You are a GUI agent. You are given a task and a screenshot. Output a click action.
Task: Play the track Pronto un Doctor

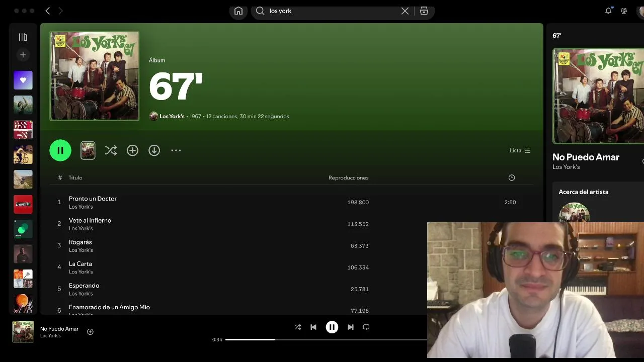pyautogui.click(x=93, y=199)
